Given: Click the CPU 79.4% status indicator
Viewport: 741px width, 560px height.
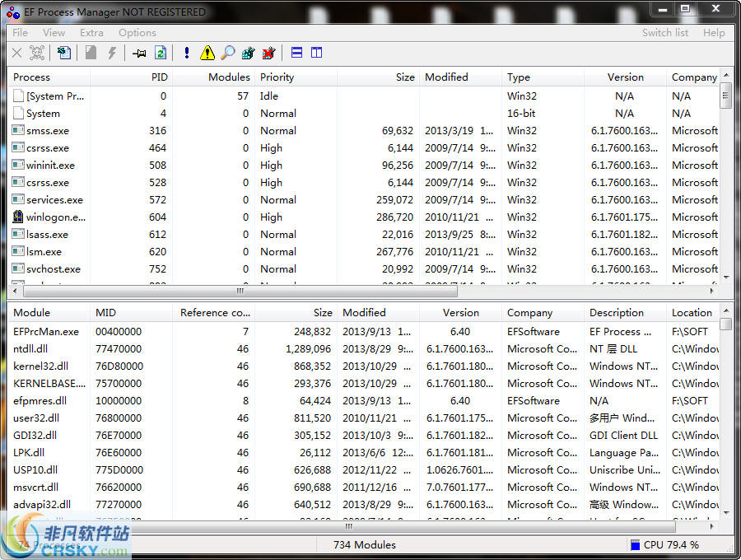Looking at the screenshot, I should click(x=672, y=544).
